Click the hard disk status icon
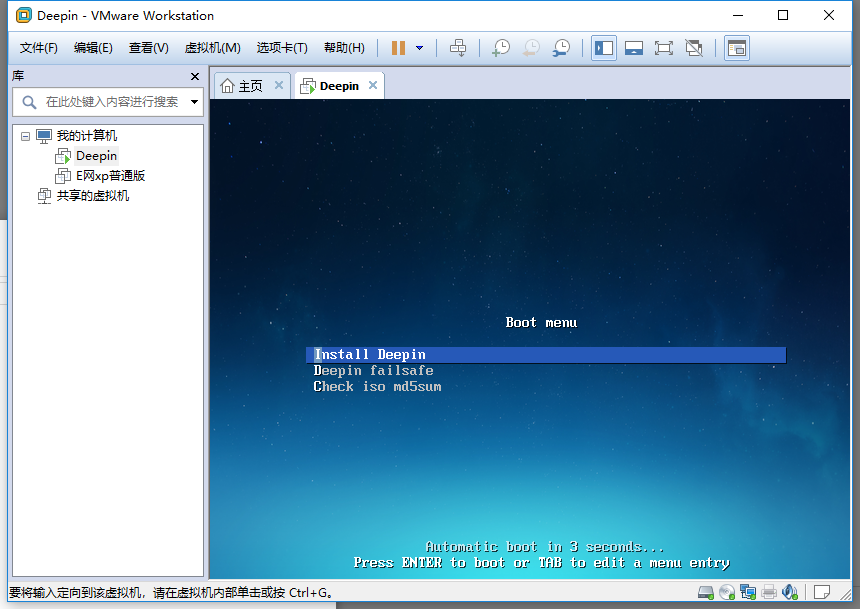860x609 pixels. [706, 593]
